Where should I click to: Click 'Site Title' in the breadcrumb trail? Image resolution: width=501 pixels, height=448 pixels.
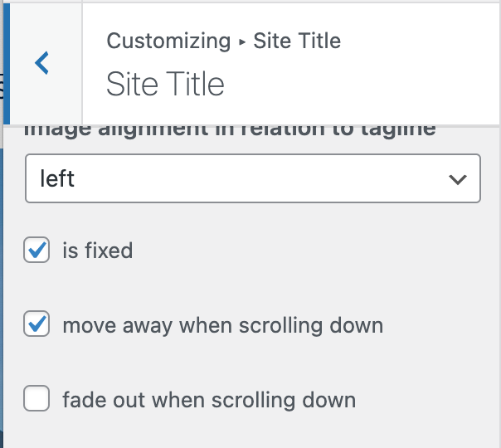click(x=297, y=41)
